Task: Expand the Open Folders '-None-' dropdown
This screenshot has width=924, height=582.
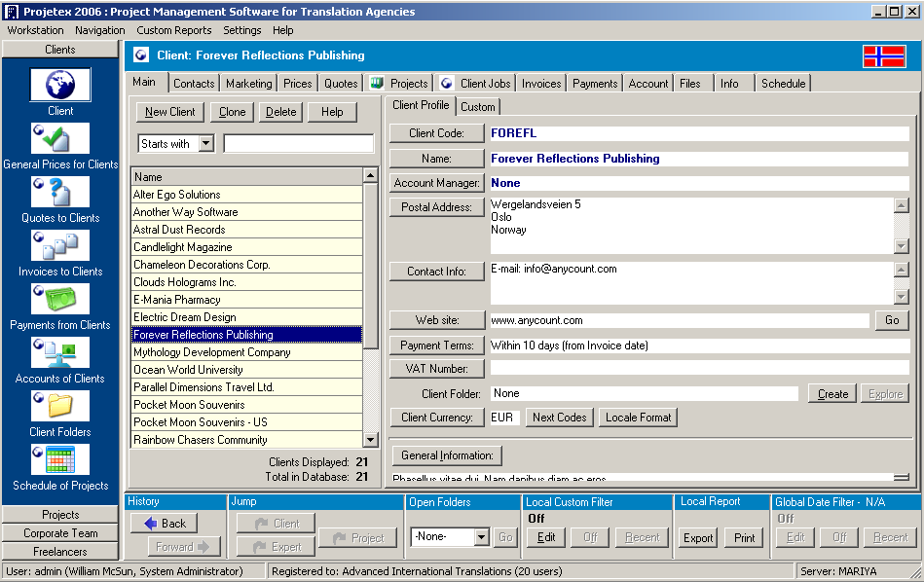Action: [481, 537]
